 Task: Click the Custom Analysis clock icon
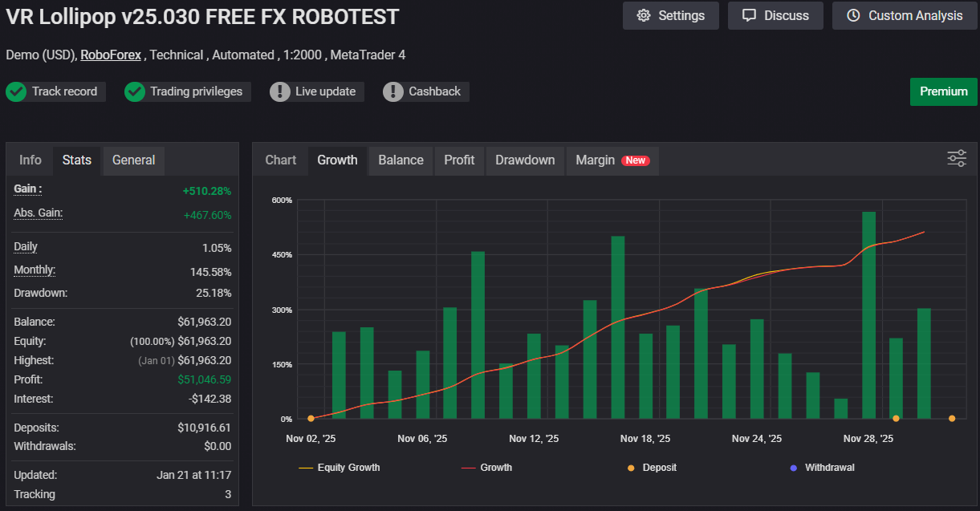tap(853, 16)
